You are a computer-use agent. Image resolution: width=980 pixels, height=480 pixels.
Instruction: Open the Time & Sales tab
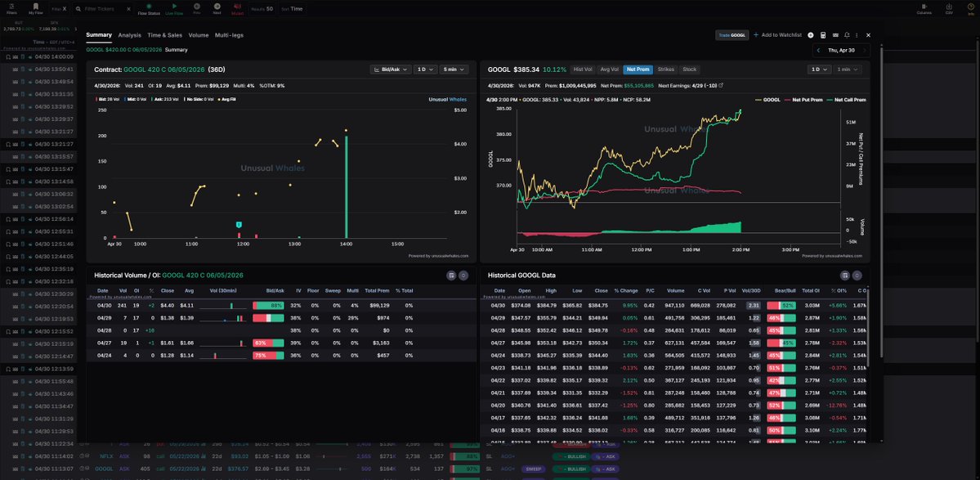[x=165, y=35]
